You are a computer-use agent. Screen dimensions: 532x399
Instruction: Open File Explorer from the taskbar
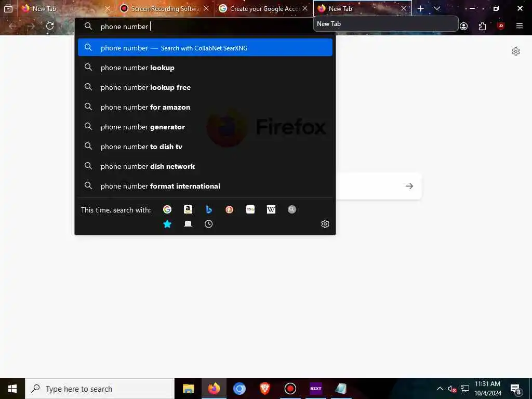(188, 389)
